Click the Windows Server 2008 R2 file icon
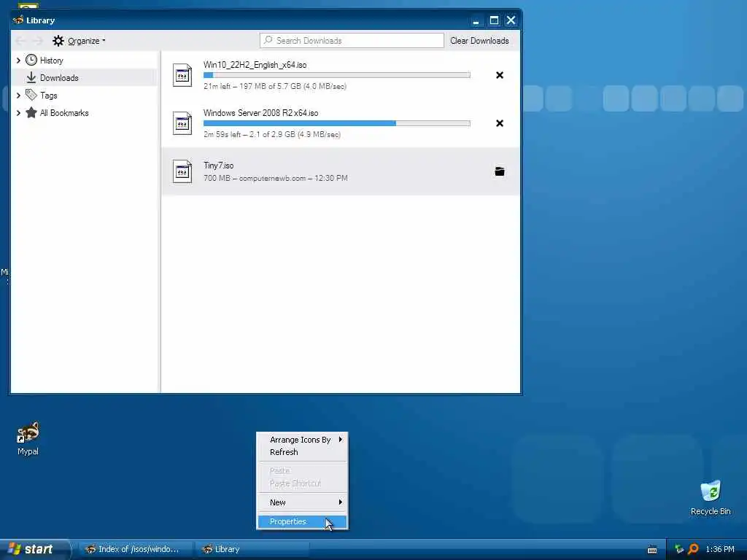Viewport: 747px width, 560px height. 182,123
